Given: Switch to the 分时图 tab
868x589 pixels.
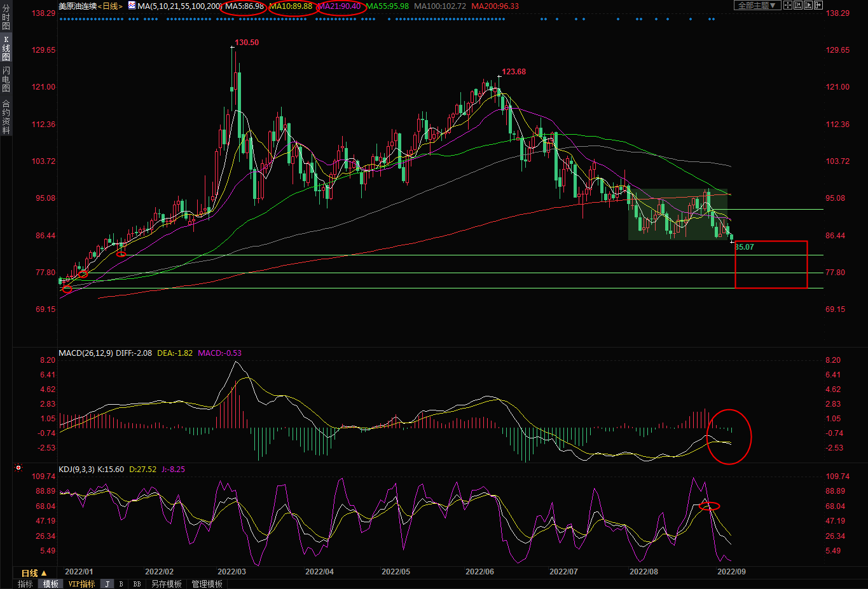Looking at the screenshot, I should tap(6, 18).
